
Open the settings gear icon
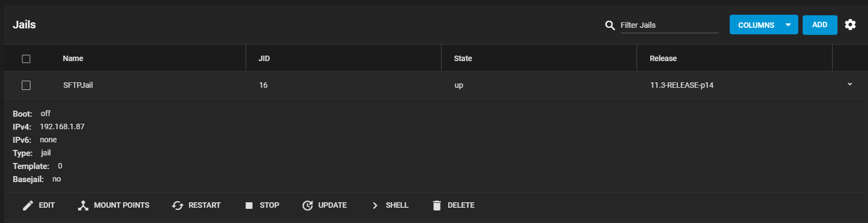point(850,25)
